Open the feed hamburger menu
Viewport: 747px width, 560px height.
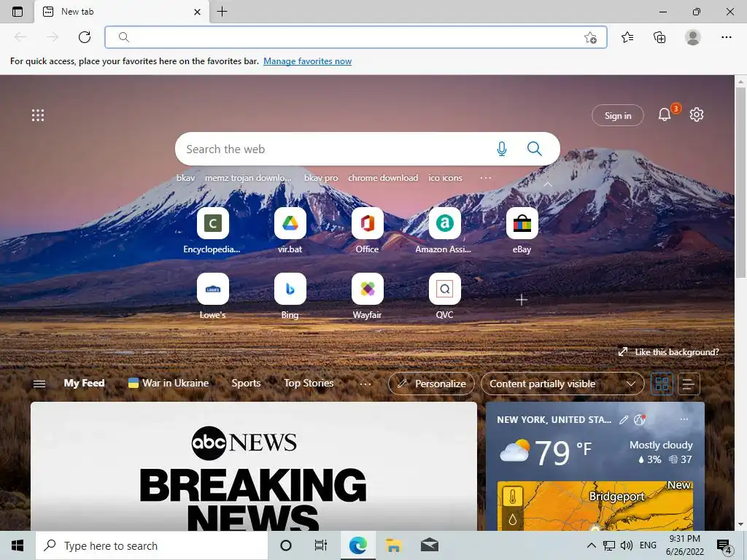click(39, 384)
